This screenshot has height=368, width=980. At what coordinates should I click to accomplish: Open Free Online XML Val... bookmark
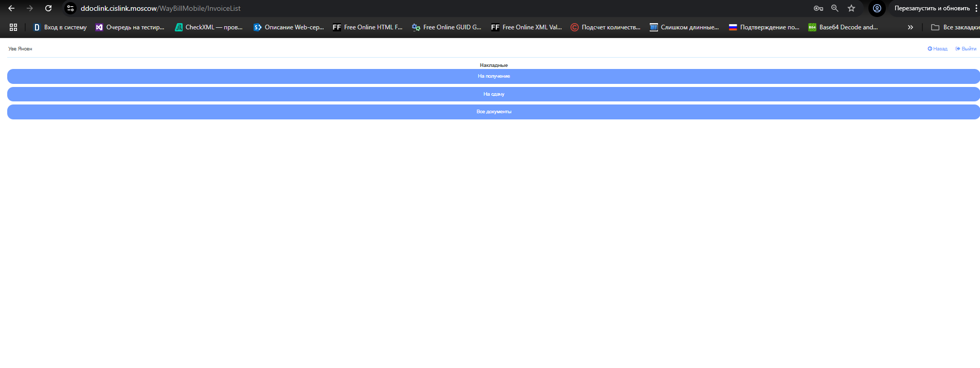pos(526,27)
